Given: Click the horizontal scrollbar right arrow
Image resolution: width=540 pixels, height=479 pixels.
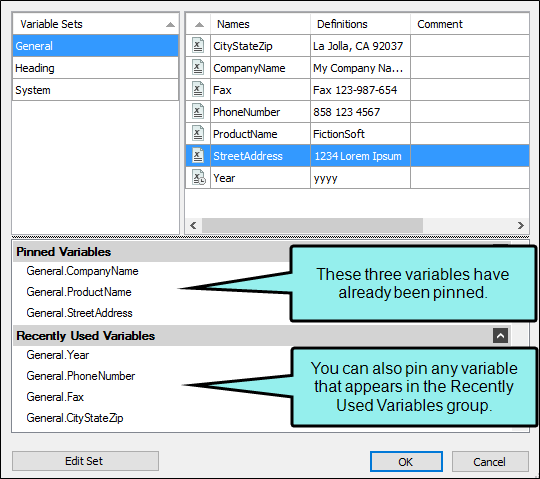Looking at the screenshot, I should 520,225.
